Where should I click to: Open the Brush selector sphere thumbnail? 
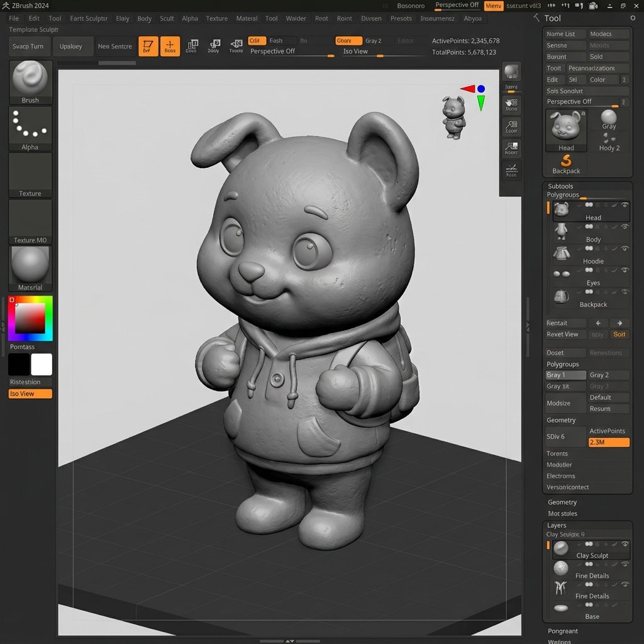click(x=30, y=78)
